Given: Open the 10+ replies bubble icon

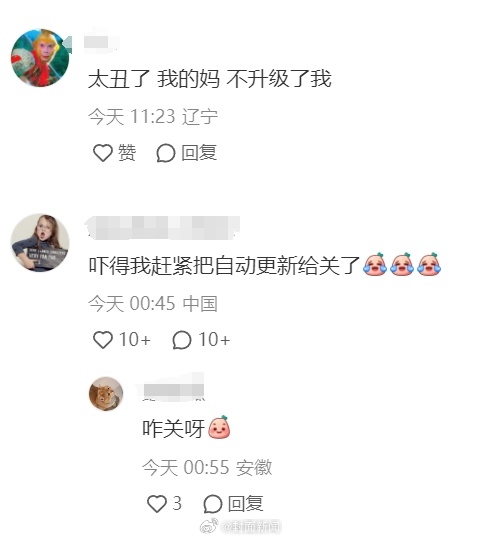Looking at the screenshot, I should pos(181,340).
